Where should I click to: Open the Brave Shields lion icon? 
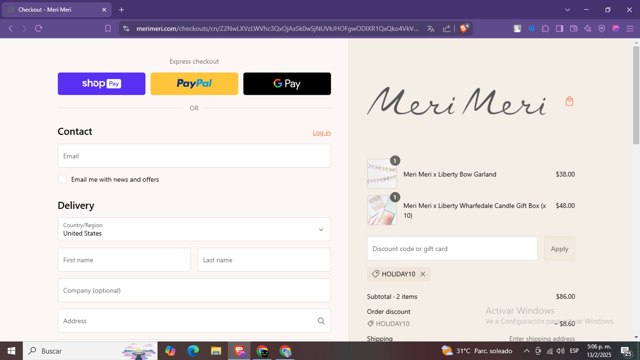point(464,28)
